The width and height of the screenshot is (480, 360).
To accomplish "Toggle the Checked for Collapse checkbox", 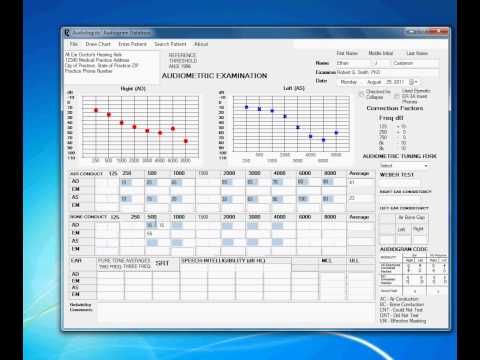I will pyautogui.click(x=361, y=94).
